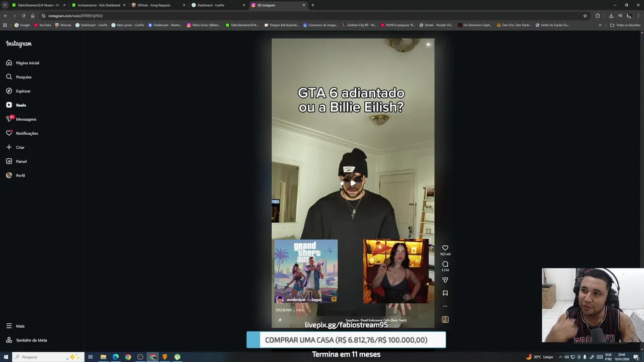644x362 pixels.
Task: Open File Explorer from taskbar
Action: 103,357
